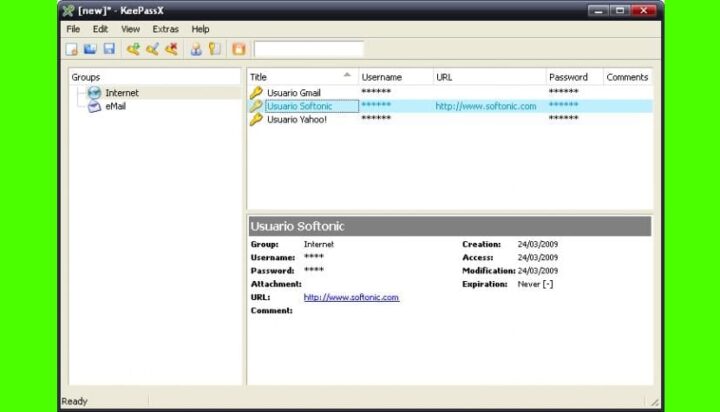Select the Usuario Gmail entry

(x=294, y=93)
